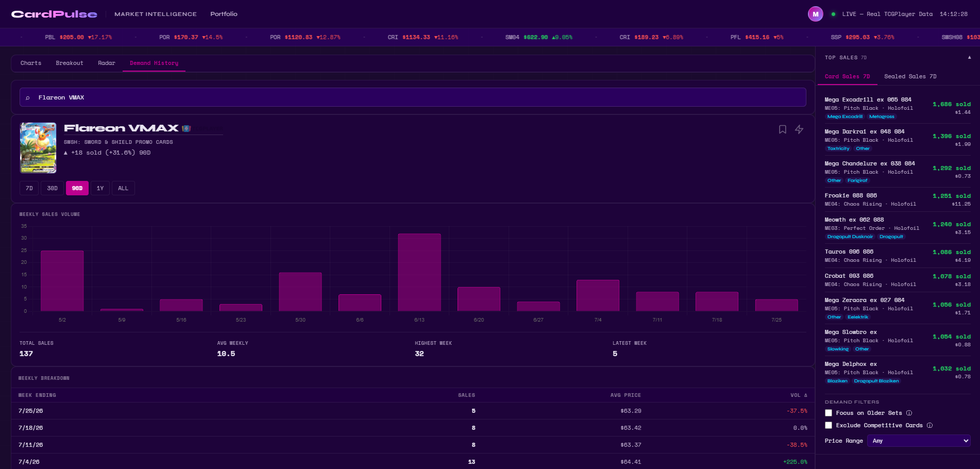The height and width of the screenshot is (469, 980).
Task: Click the Mega Excadrill deck tag
Action: tap(844, 116)
